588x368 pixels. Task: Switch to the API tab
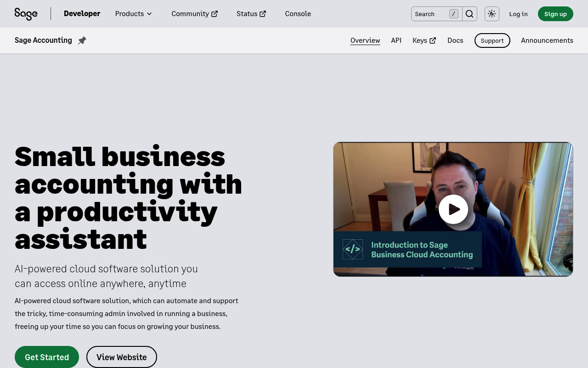point(396,40)
